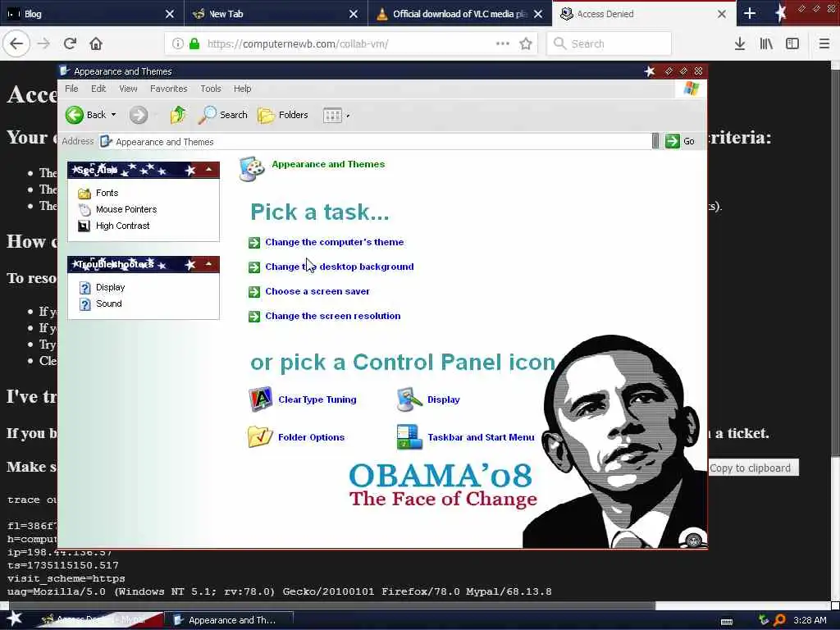Image resolution: width=840 pixels, height=630 pixels.
Task: Open the Help menu
Action: [242, 89]
